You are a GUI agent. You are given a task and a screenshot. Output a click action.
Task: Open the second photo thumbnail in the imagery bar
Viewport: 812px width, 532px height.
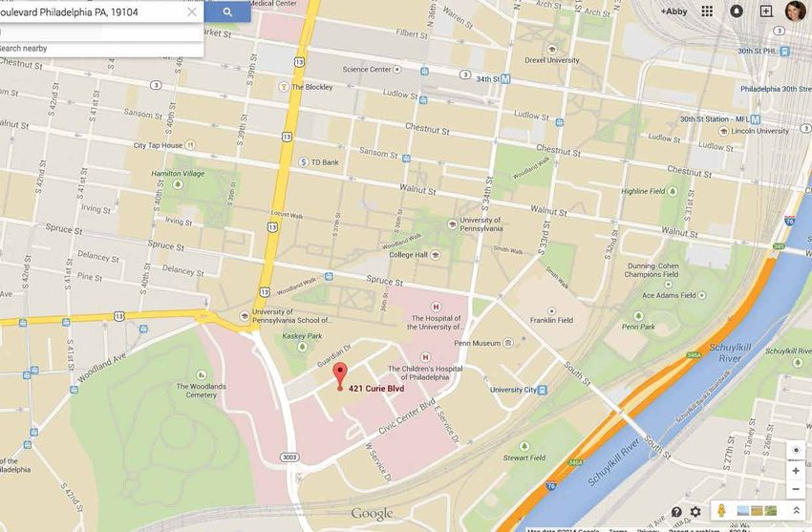758,511
